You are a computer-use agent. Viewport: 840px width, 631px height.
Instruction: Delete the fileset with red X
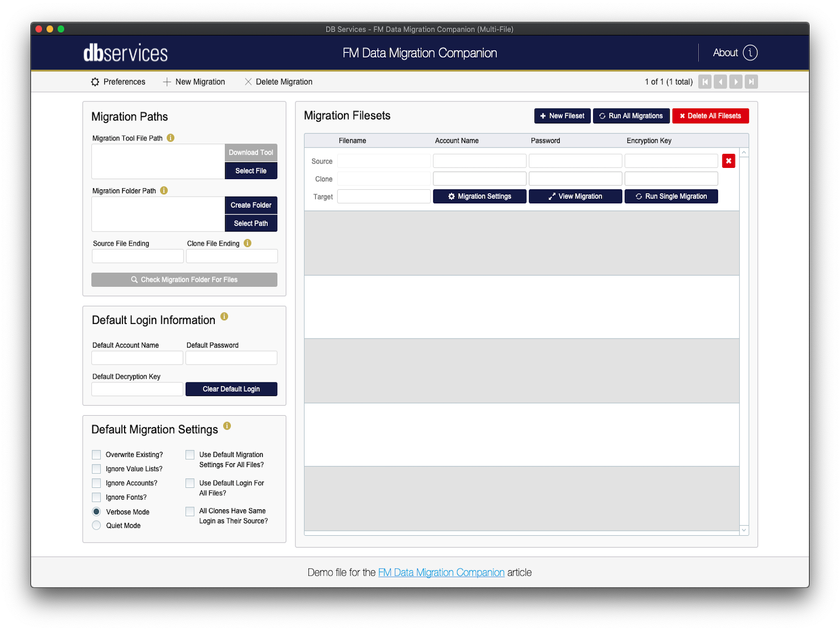coord(728,161)
